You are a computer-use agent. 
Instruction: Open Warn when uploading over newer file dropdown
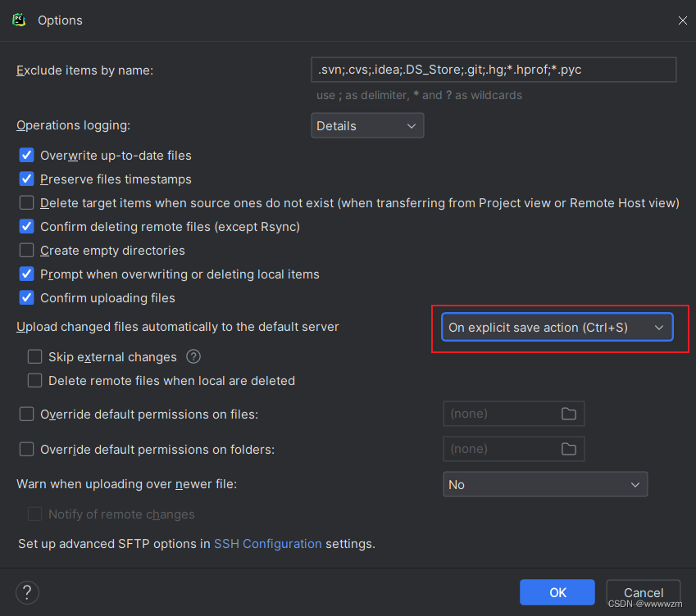click(x=545, y=484)
